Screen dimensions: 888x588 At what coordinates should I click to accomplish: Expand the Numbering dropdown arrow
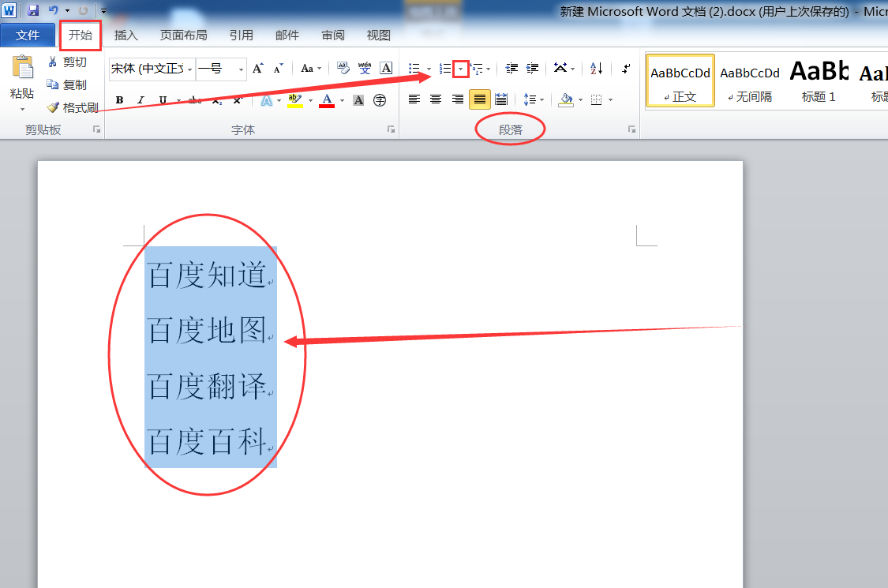click(x=460, y=69)
